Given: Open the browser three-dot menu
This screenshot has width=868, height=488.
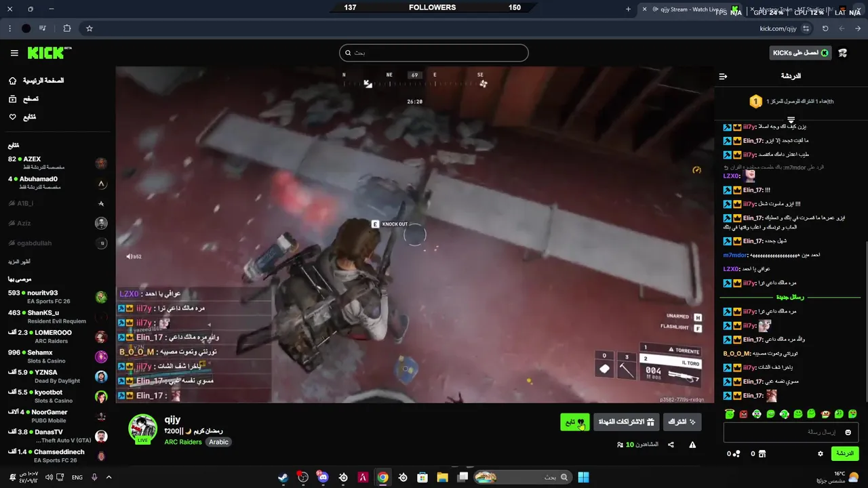Looking at the screenshot, I should pyautogui.click(x=9, y=28).
